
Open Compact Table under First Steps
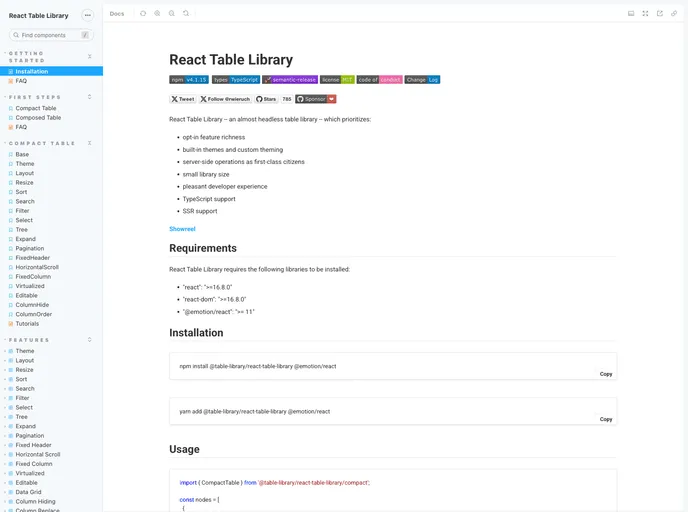[36, 108]
